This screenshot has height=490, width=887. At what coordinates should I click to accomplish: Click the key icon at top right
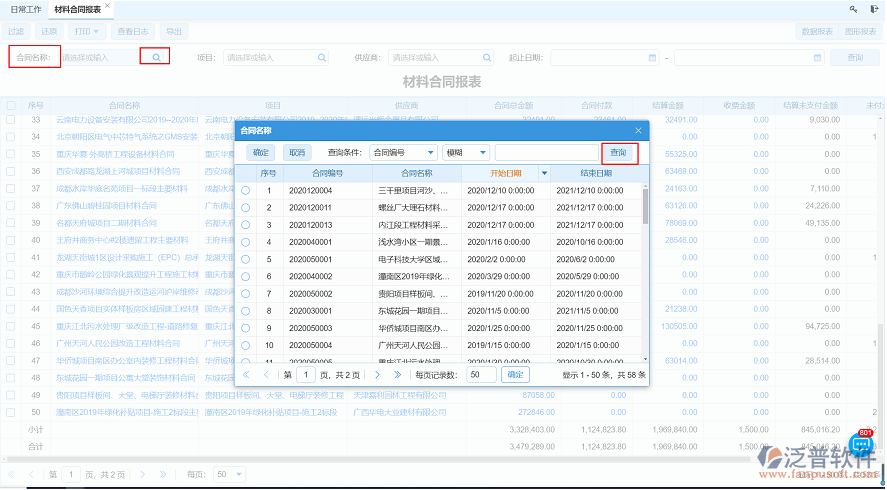[x=853, y=8]
